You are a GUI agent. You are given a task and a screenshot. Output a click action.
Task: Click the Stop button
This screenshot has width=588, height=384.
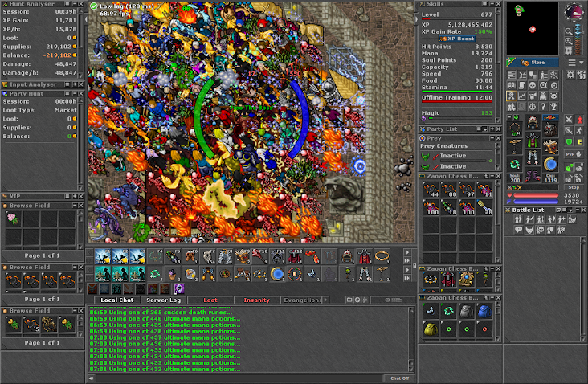click(x=574, y=187)
